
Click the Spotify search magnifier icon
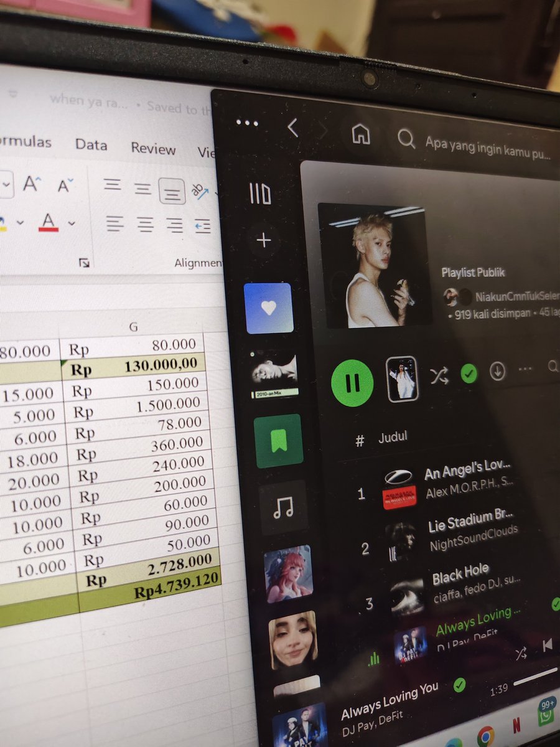pyautogui.click(x=406, y=139)
